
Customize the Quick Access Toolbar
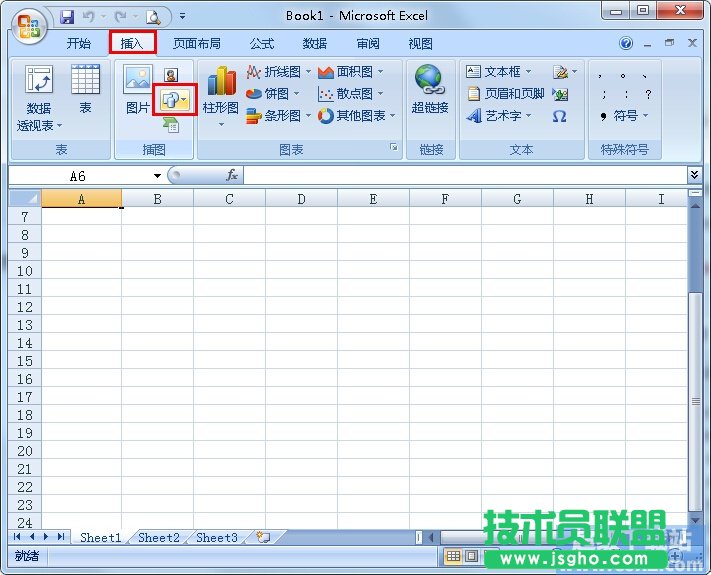[182, 16]
